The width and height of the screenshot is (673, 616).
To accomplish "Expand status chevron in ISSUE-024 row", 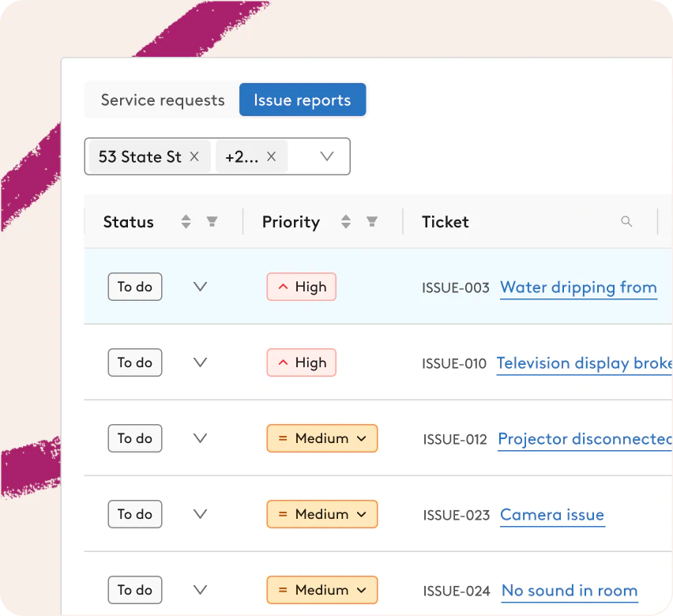I will [200, 589].
